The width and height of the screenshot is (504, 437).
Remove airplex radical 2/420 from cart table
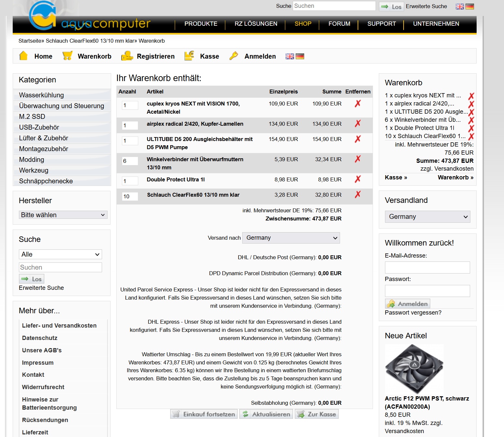(x=358, y=123)
